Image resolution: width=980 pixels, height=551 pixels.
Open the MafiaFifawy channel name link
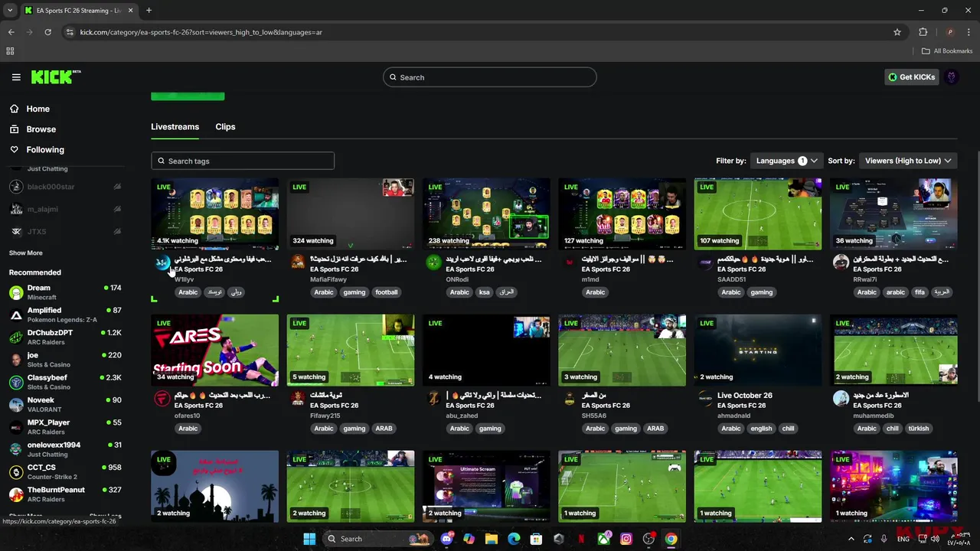[x=328, y=279]
